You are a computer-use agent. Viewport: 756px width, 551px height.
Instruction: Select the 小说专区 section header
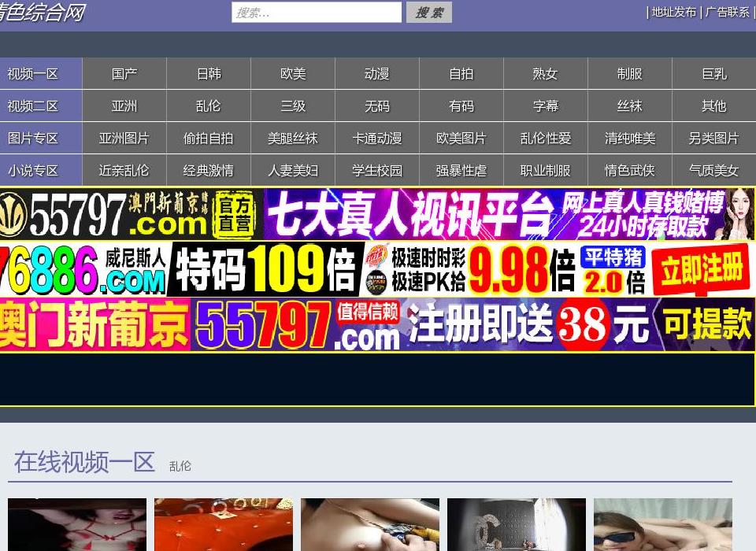41,170
